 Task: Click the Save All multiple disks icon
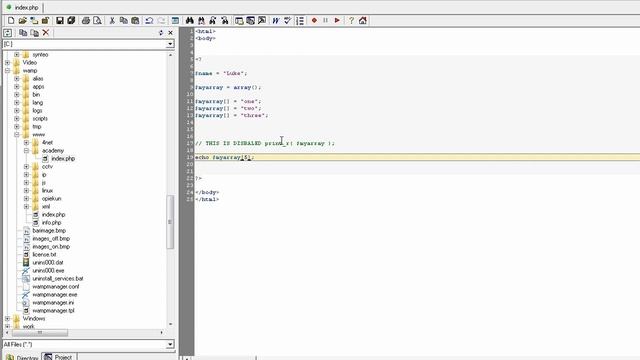[71, 20]
